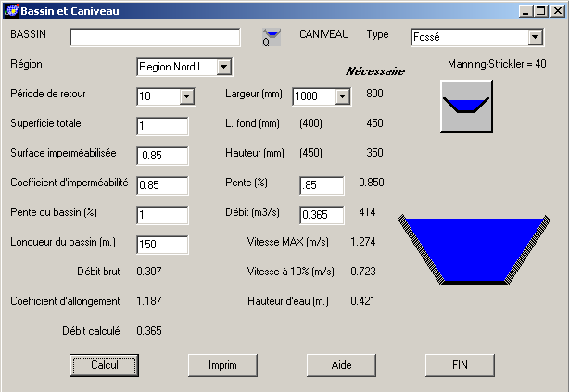
Task: Expand the Région dropdown arrow
Action: (224, 67)
